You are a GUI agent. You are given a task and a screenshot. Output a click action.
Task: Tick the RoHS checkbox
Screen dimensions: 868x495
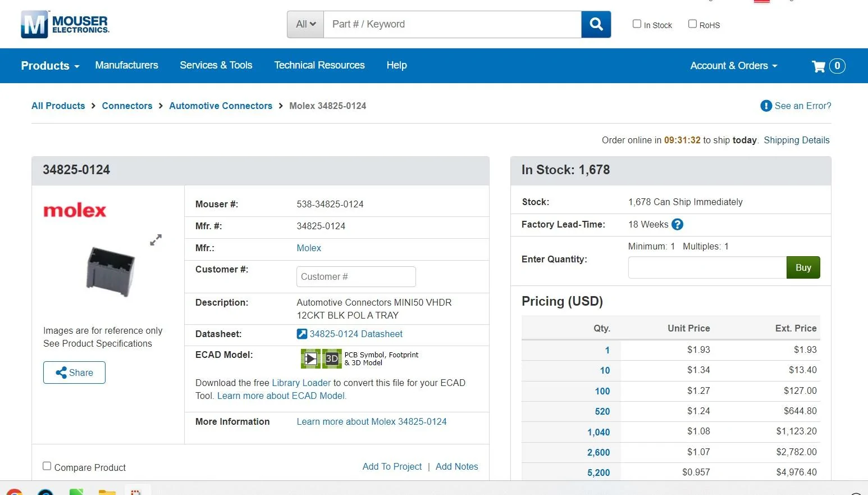coord(692,24)
